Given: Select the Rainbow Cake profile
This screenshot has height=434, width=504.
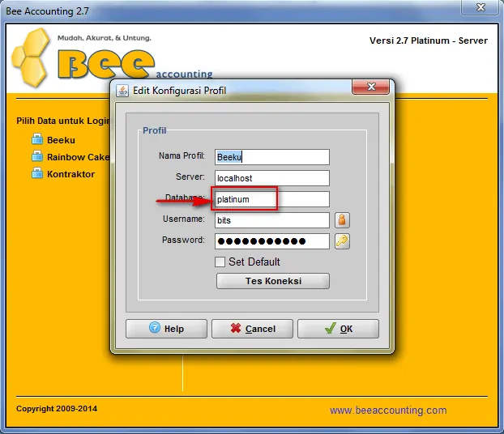Looking at the screenshot, I should point(78,157).
